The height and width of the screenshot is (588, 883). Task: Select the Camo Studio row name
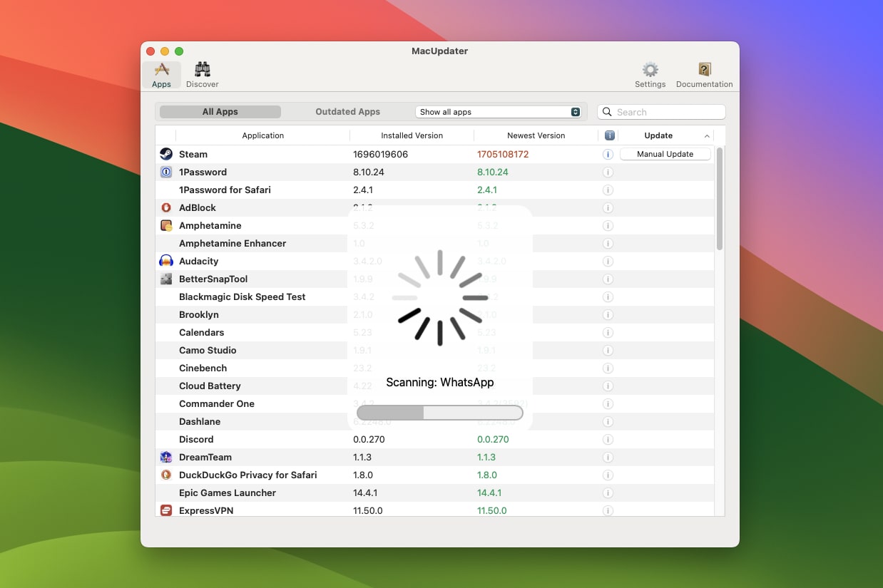(x=208, y=350)
